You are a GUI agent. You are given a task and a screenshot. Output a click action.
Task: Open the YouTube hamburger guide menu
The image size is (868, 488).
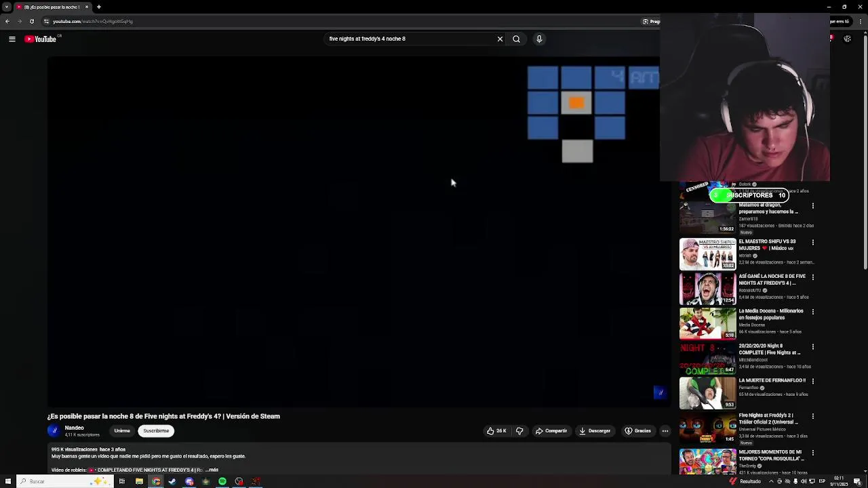pyautogui.click(x=12, y=39)
